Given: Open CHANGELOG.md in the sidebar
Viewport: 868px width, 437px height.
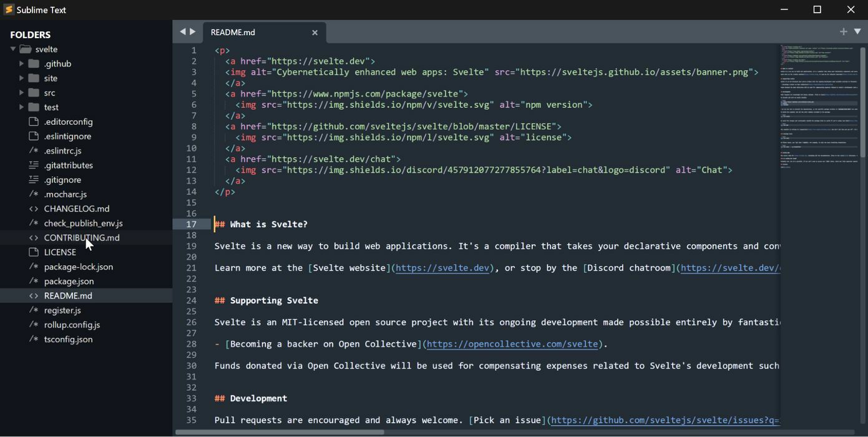Looking at the screenshot, I should (x=77, y=209).
